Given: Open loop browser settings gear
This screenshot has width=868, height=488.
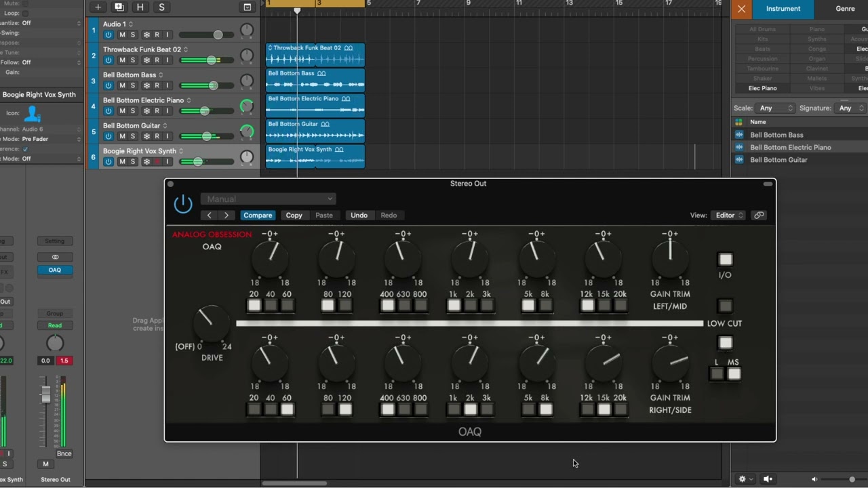Looking at the screenshot, I should tap(745, 479).
